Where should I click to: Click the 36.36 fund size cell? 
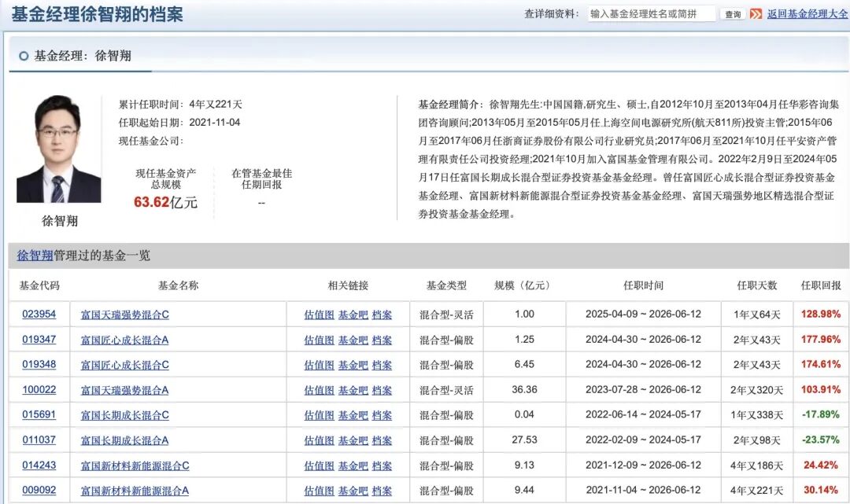[x=524, y=390]
